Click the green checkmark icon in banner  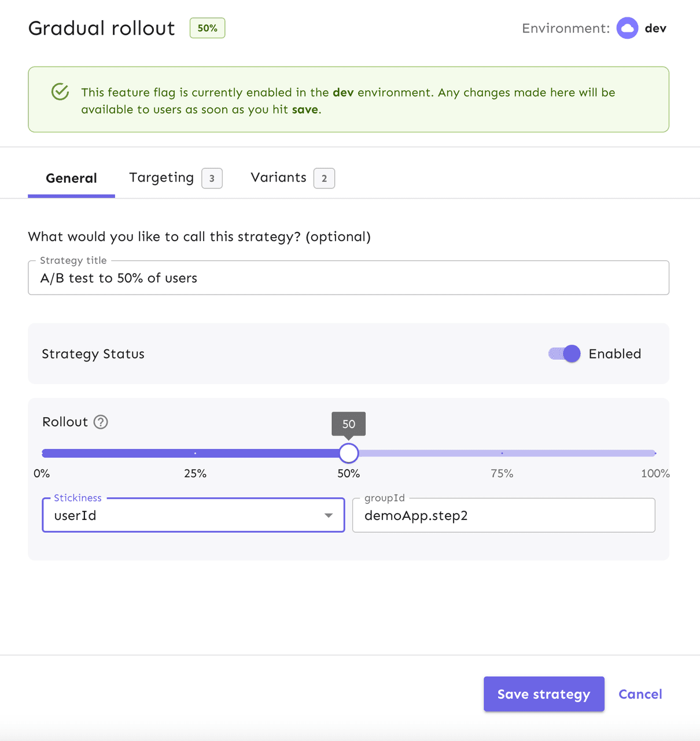(60, 92)
